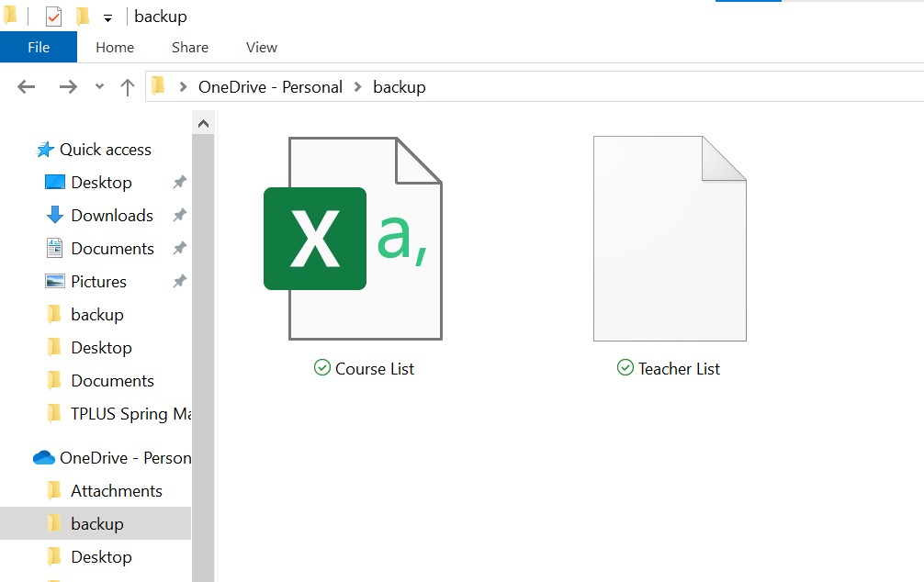Image resolution: width=924 pixels, height=582 pixels.
Task: Click the back navigation arrow
Action: click(x=26, y=86)
